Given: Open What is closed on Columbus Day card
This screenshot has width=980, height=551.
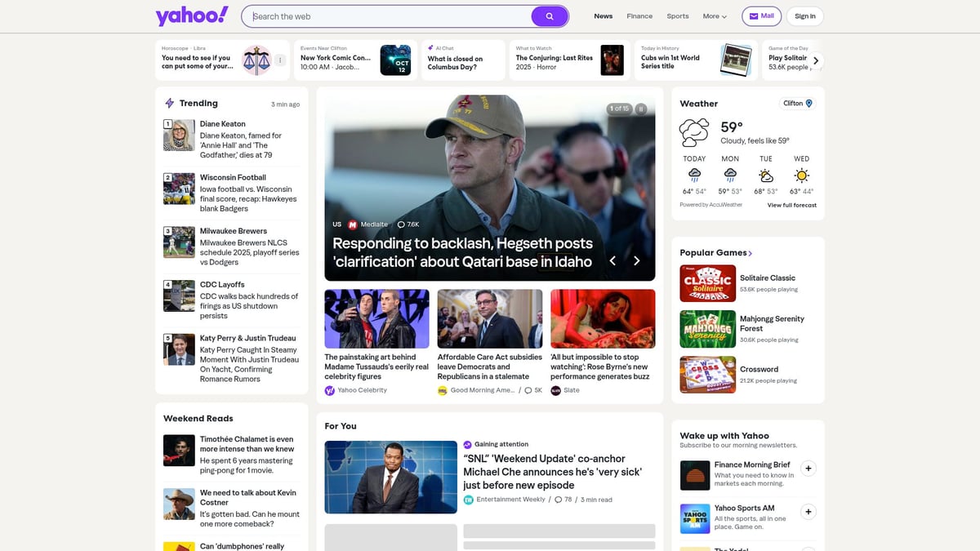Looking at the screenshot, I should click(x=463, y=60).
